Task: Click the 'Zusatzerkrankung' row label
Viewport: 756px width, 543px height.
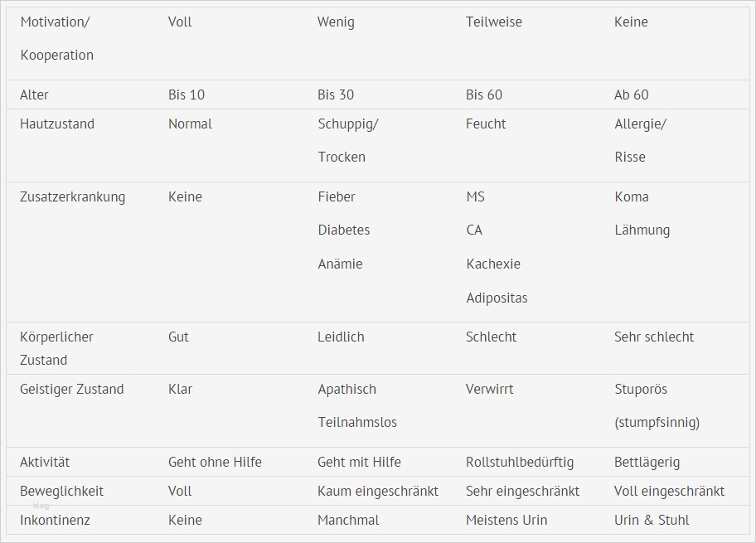Action: [x=72, y=196]
